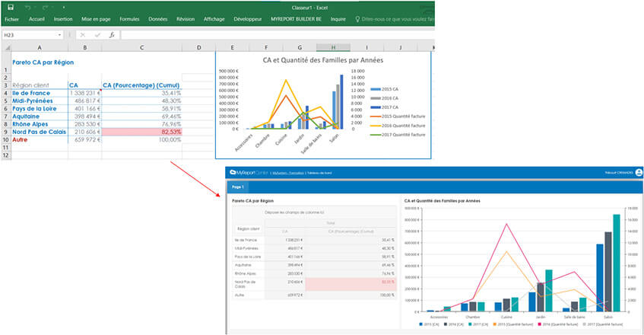Select column H header
The image size is (644, 335).
(333, 48)
